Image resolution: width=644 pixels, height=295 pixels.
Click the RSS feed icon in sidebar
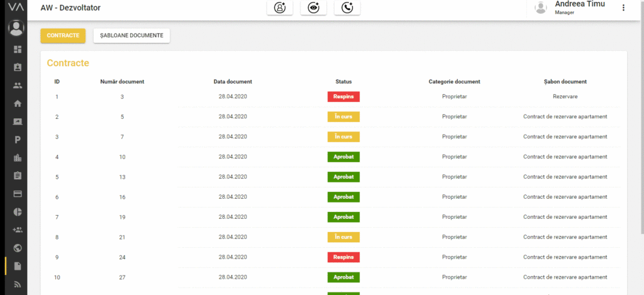click(x=18, y=284)
